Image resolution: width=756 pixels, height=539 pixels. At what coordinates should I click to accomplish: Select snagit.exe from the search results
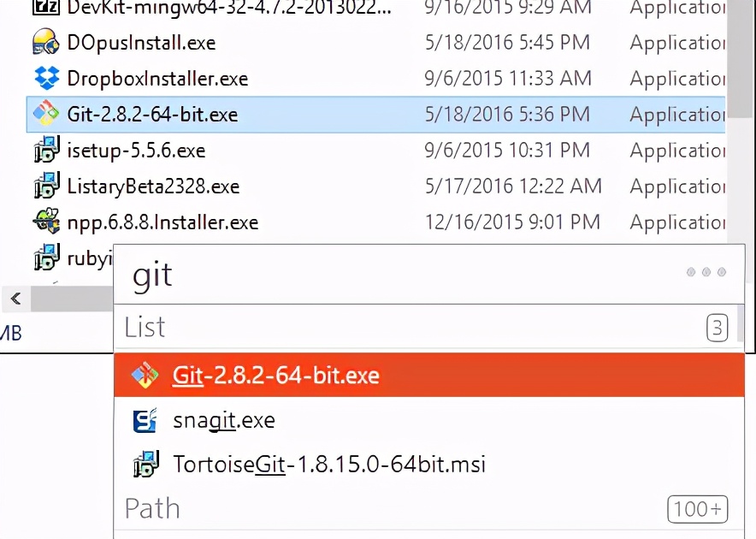pyautogui.click(x=224, y=420)
